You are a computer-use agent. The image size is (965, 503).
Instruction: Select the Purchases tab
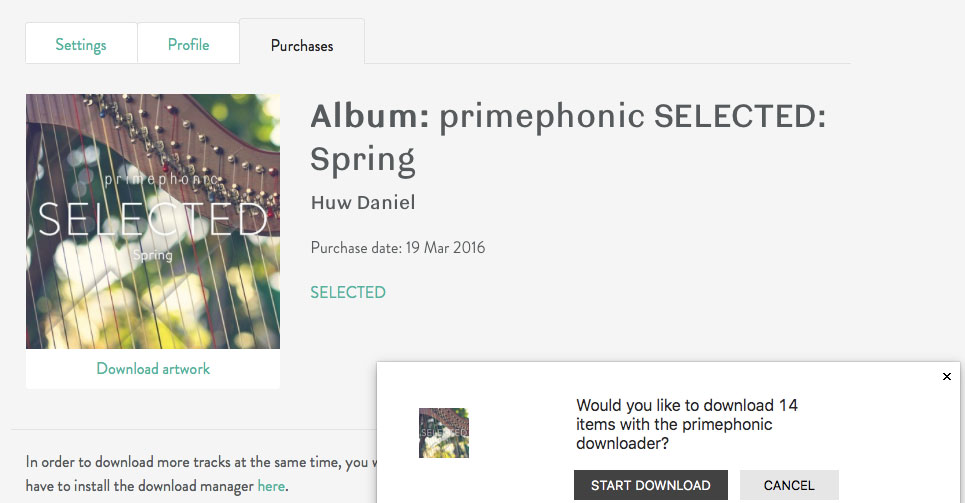click(x=302, y=46)
